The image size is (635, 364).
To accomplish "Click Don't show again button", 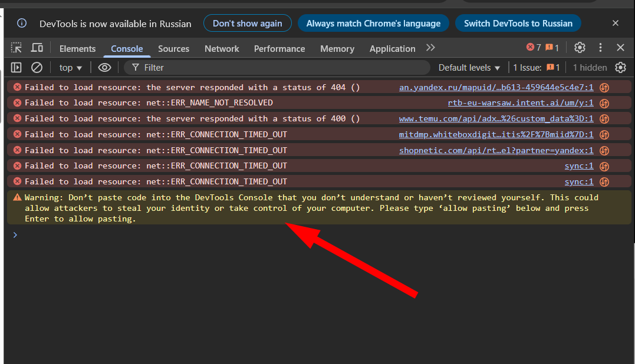I will point(248,24).
